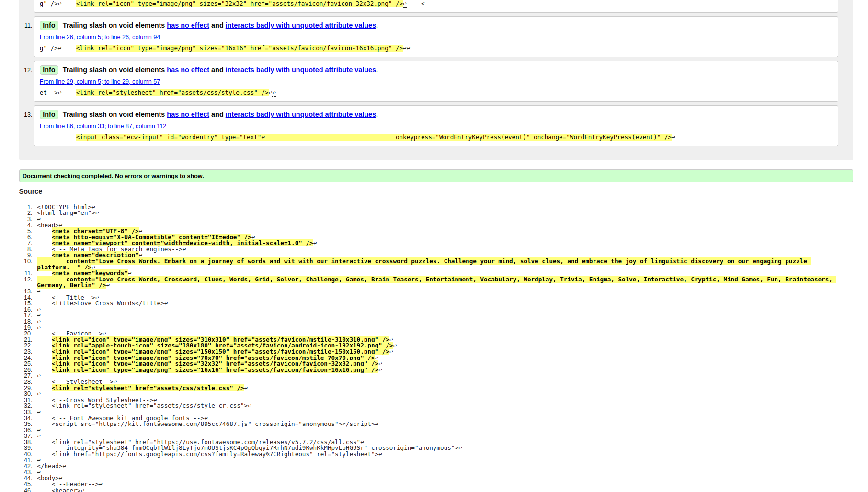868x492 pixels.
Task: Click fonts.googleapis.com Raleway link line
Action: click(x=217, y=454)
